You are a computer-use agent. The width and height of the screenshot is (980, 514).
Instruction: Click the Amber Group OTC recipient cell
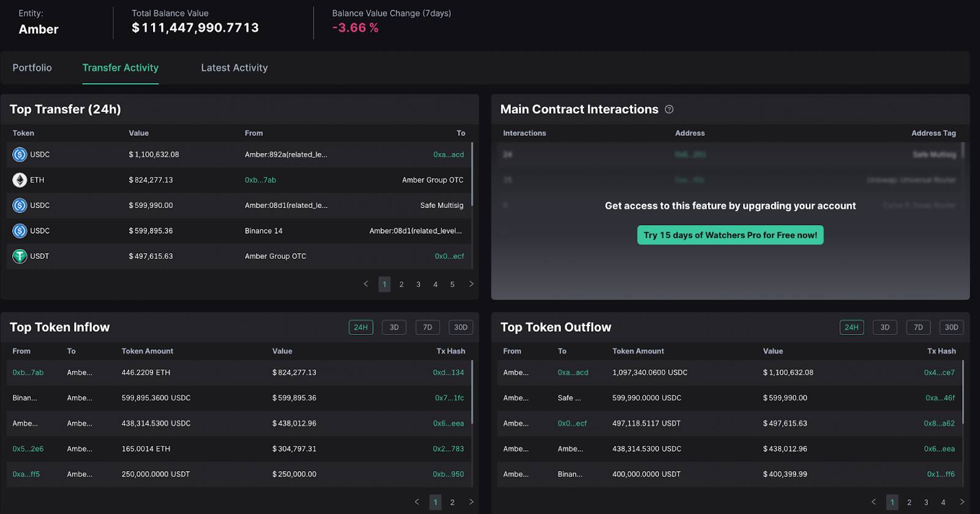pyautogui.click(x=432, y=180)
